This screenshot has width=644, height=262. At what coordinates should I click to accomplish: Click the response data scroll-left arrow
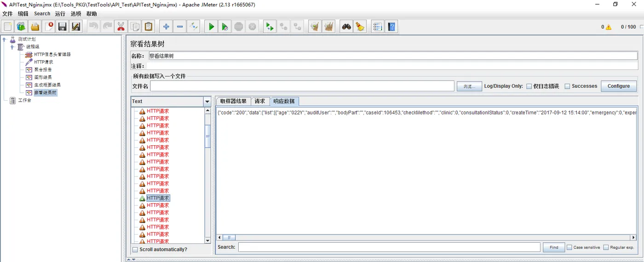pos(219,238)
